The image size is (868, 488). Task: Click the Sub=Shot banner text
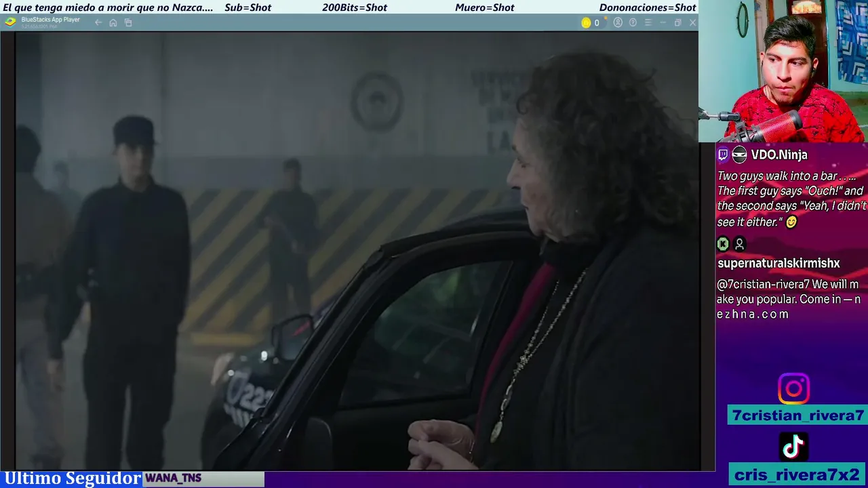[248, 7]
